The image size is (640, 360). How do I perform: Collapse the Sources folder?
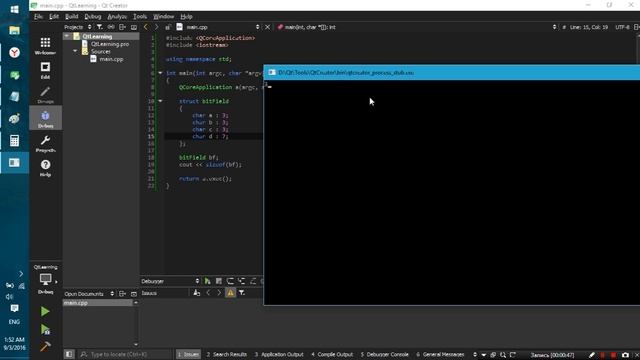click(75, 51)
